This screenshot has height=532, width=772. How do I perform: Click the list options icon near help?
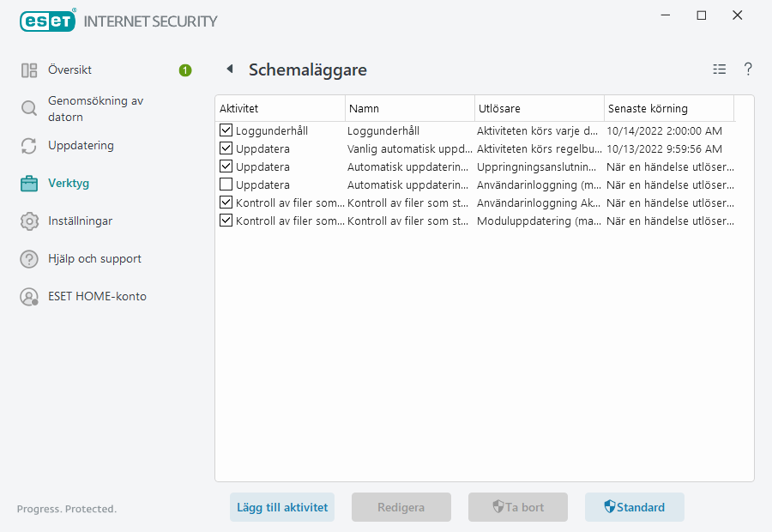(719, 69)
